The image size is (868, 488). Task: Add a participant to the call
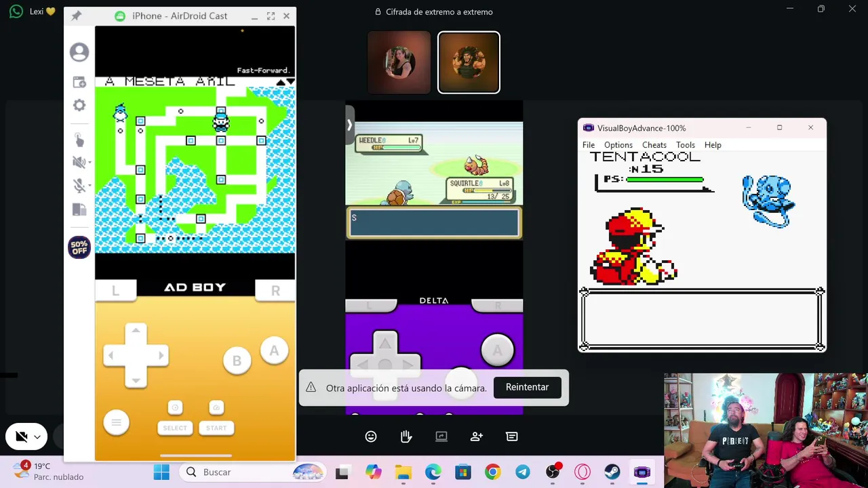point(477,436)
